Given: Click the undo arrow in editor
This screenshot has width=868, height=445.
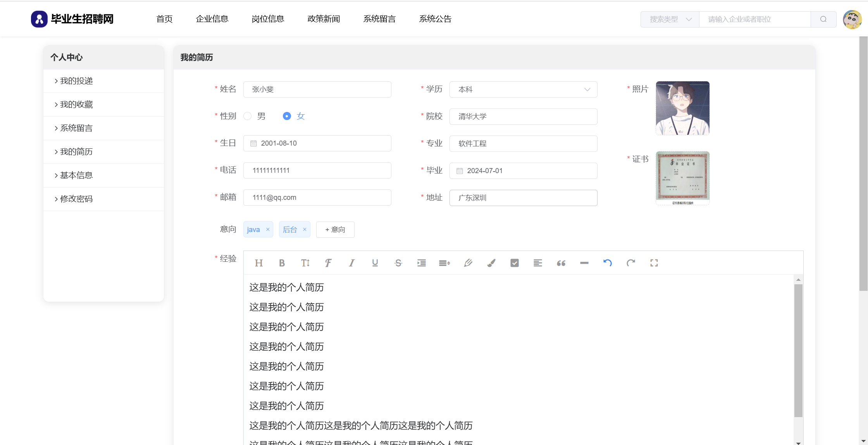Looking at the screenshot, I should tap(607, 263).
